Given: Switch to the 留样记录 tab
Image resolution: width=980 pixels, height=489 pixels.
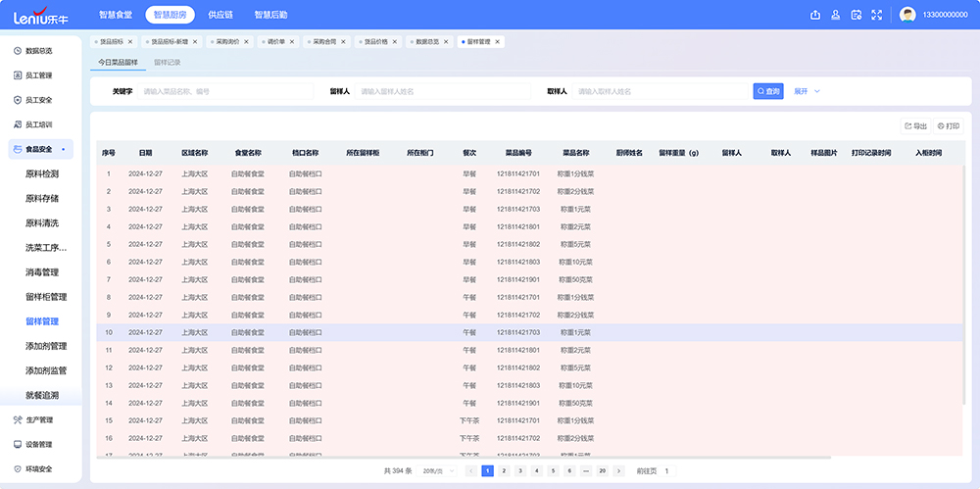Looking at the screenshot, I should 168,63.
